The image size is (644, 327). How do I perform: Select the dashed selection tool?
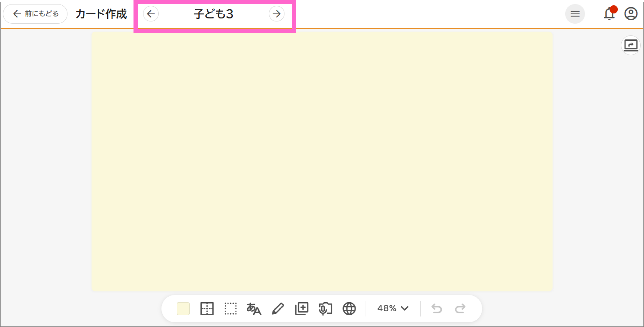[x=230, y=308]
